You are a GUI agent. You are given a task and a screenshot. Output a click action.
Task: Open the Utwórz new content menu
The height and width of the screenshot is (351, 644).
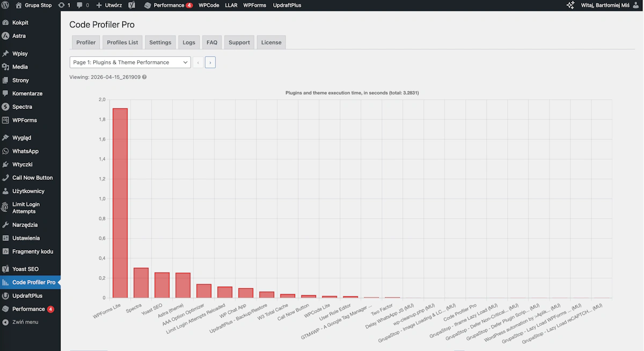click(109, 5)
